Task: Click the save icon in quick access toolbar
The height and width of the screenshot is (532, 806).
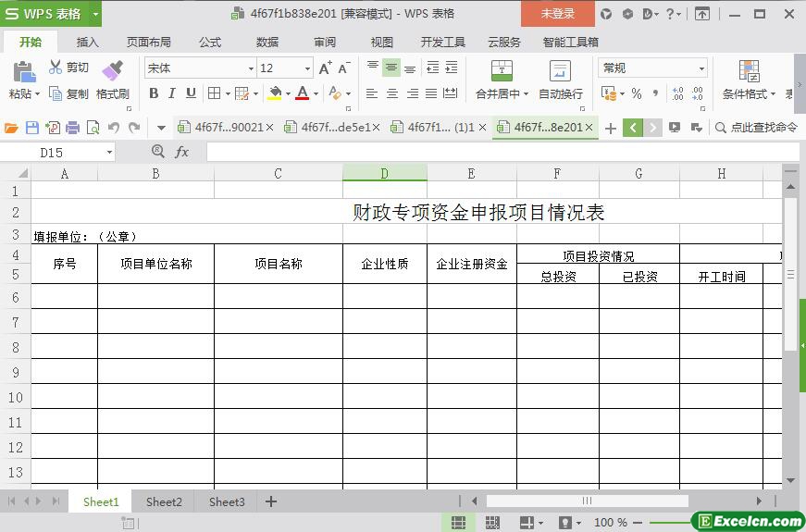Action: click(x=32, y=128)
